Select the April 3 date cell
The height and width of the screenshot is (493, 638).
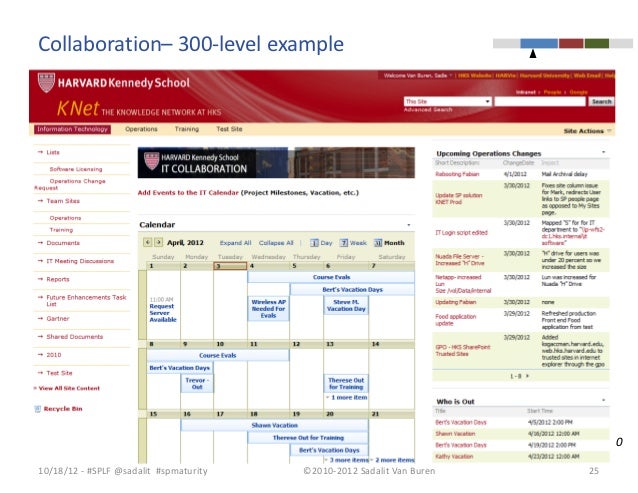[x=230, y=266]
